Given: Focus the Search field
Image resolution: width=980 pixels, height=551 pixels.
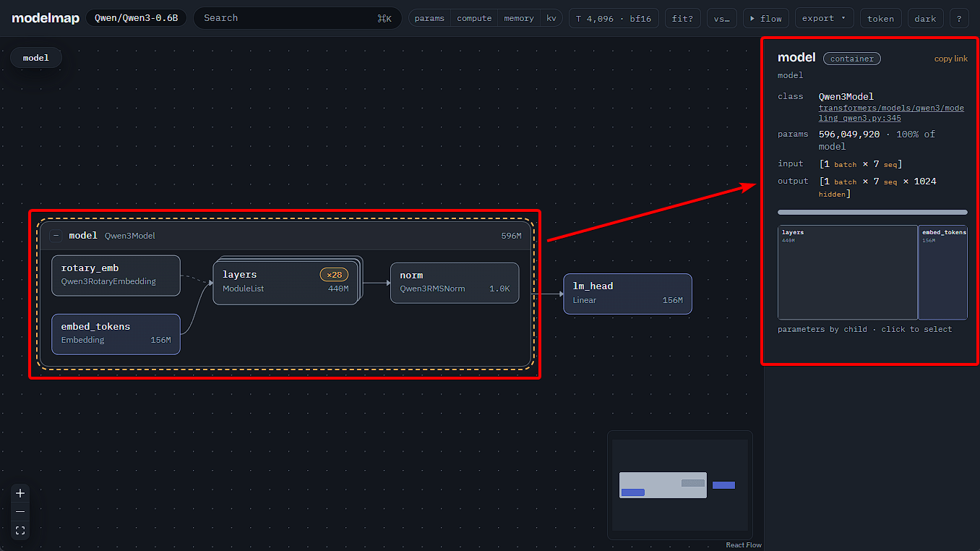Looking at the screenshot, I should 297,18.
